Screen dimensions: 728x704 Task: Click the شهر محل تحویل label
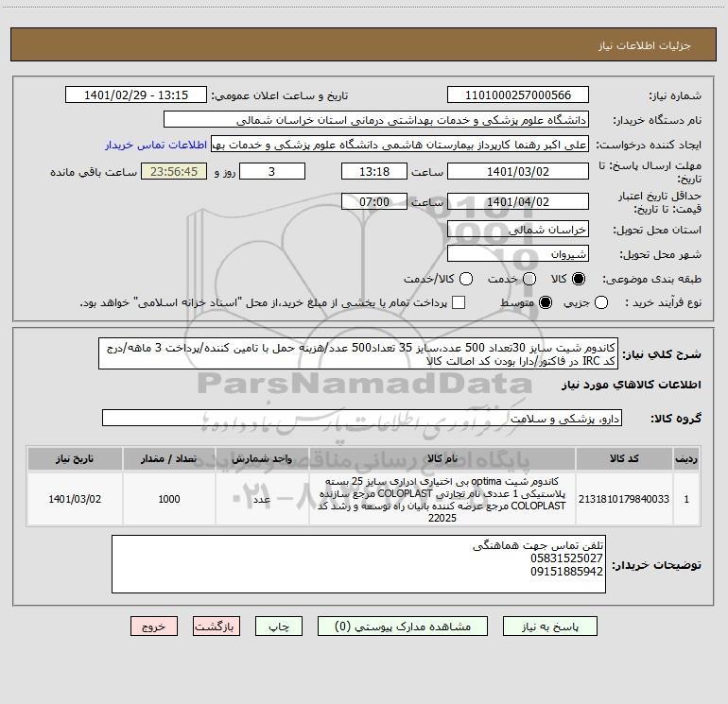(x=660, y=255)
